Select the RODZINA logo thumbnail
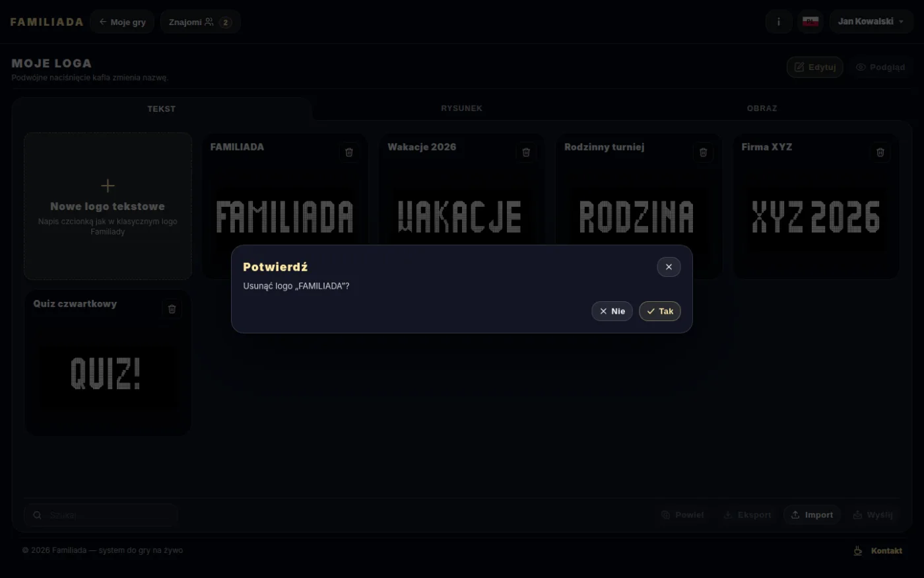Viewport: 924px width, 578px height. coord(636,217)
